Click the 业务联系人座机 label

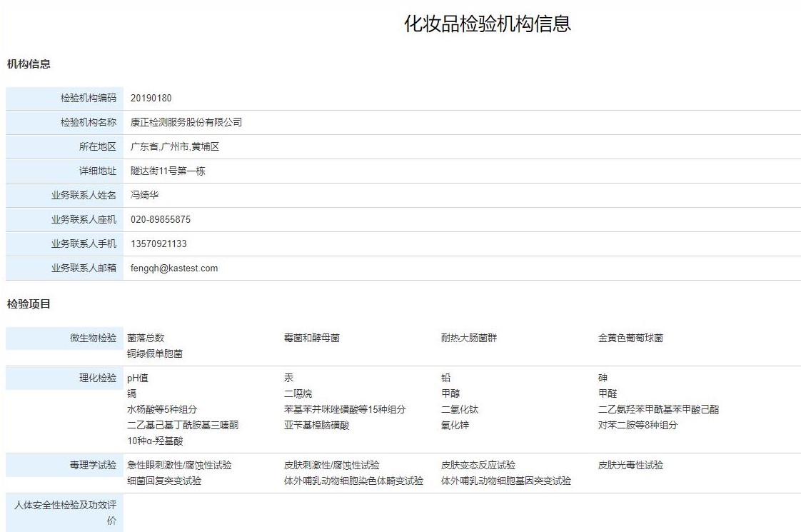point(84,219)
